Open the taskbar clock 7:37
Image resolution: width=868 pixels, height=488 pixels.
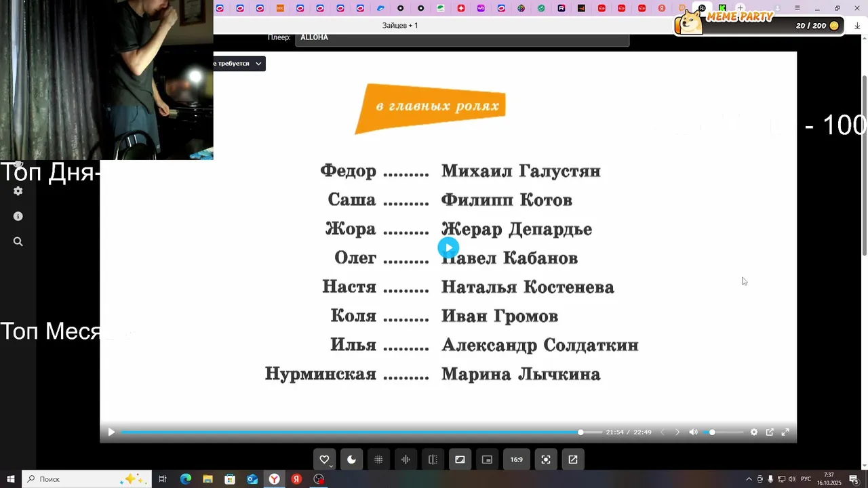pos(829,479)
